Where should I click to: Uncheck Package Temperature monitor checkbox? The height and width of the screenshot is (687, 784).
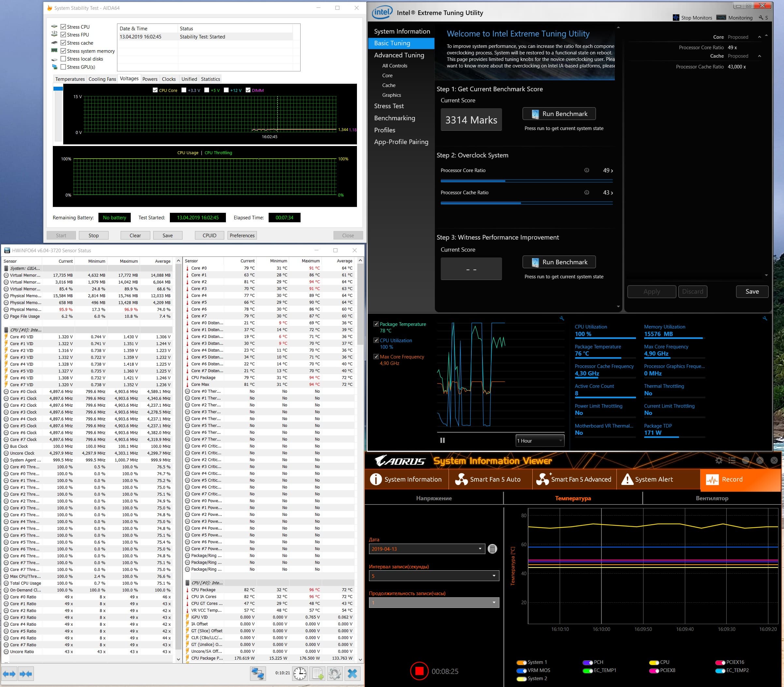tap(376, 324)
